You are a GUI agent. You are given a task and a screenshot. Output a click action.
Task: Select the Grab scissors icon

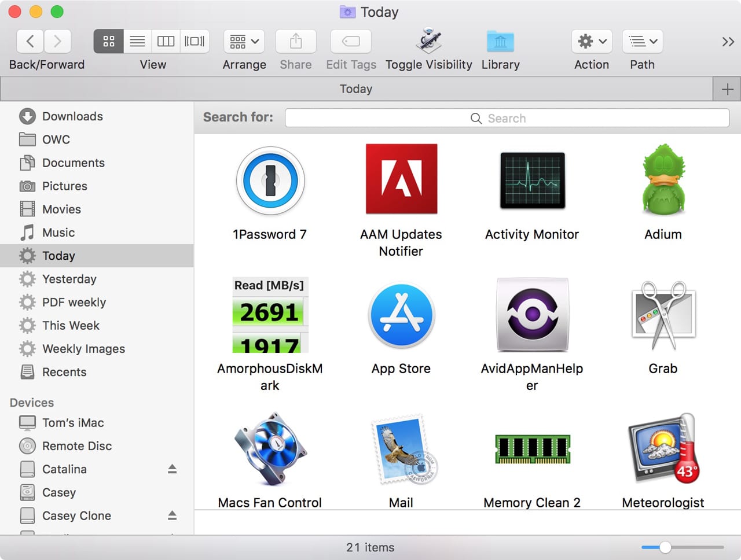pyautogui.click(x=663, y=315)
